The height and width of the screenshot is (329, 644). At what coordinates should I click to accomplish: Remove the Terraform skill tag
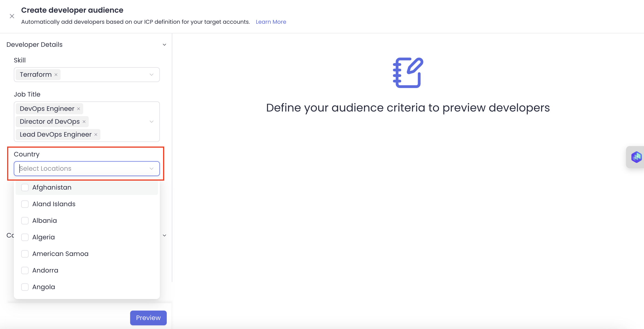[x=56, y=75]
